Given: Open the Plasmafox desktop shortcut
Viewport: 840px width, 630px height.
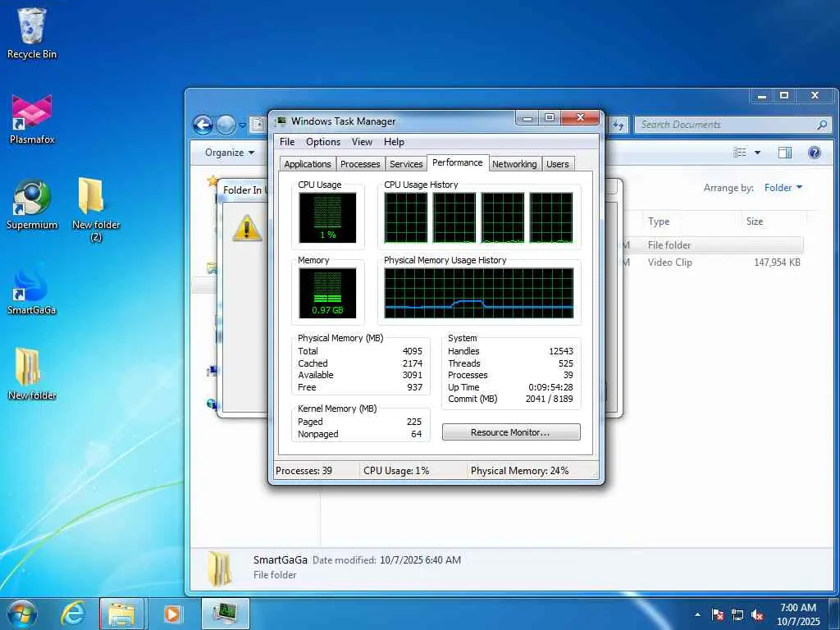Looking at the screenshot, I should [32, 119].
